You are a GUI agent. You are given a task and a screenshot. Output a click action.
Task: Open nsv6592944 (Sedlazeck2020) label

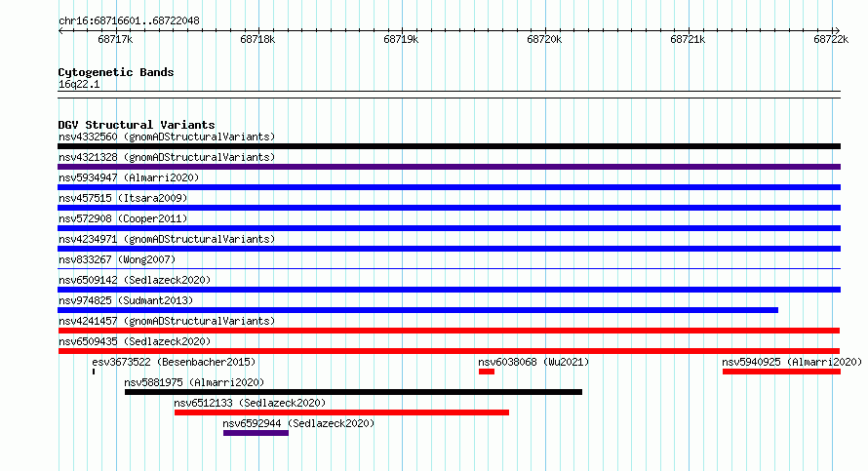click(x=298, y=423)
